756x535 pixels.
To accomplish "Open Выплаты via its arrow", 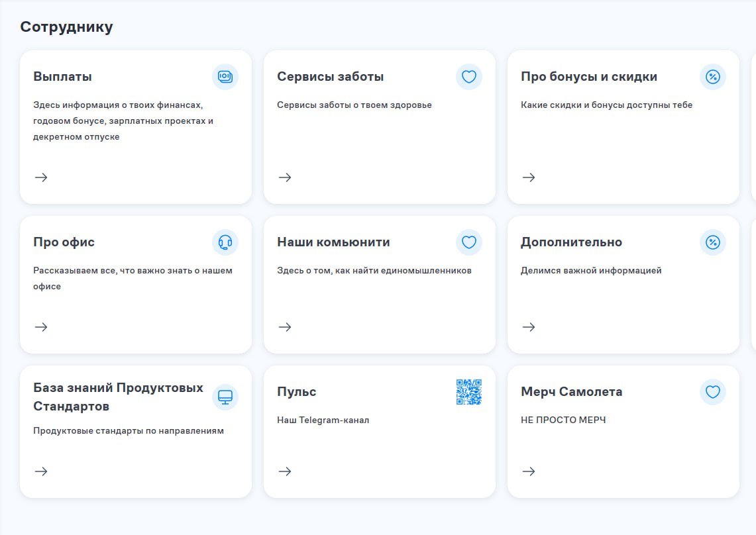I will tap(41, 177).
